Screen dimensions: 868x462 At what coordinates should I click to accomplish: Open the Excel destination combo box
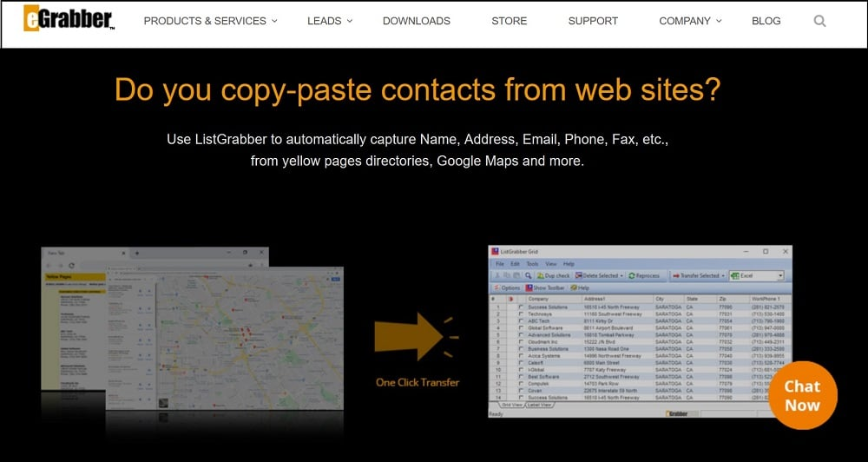pyautogui.click(x=757, y=275)
